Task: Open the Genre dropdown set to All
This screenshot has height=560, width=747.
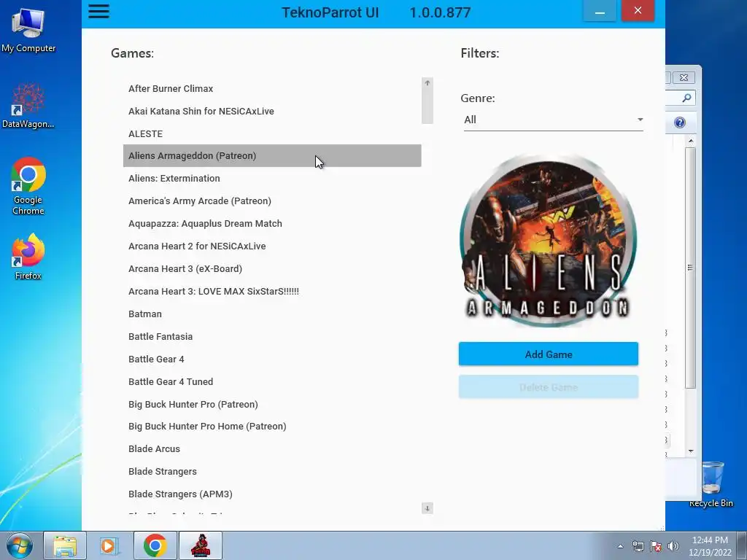Action: tap(554, 120)
